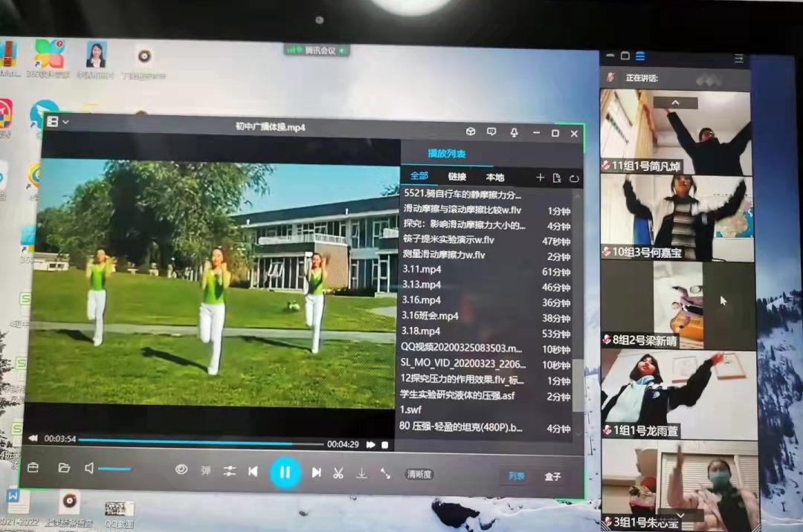Viewport: 803px width, 532px height.
Task: Open the 清晰度 quality selector
Action: (419, 474)
